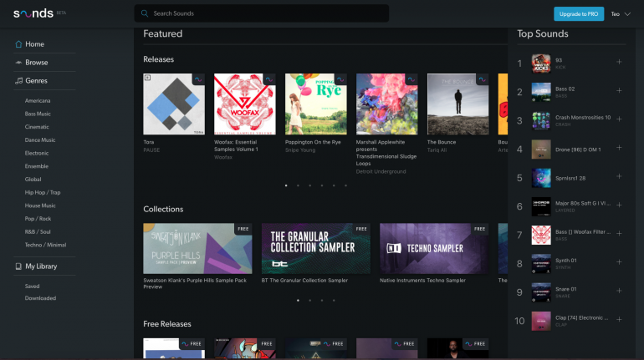Click the waveform badge on Tora cover

pos(198,79)
